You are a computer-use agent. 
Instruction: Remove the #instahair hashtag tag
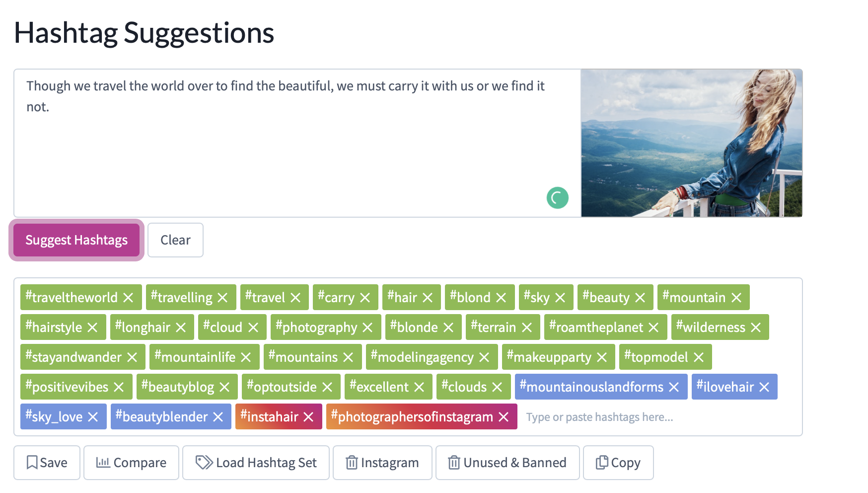pos(308,417)
